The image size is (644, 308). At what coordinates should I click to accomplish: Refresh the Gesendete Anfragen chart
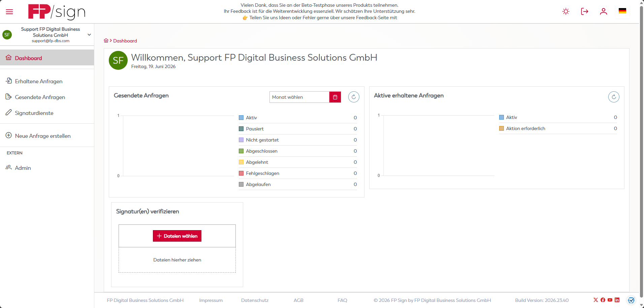(x=354, y=97)
